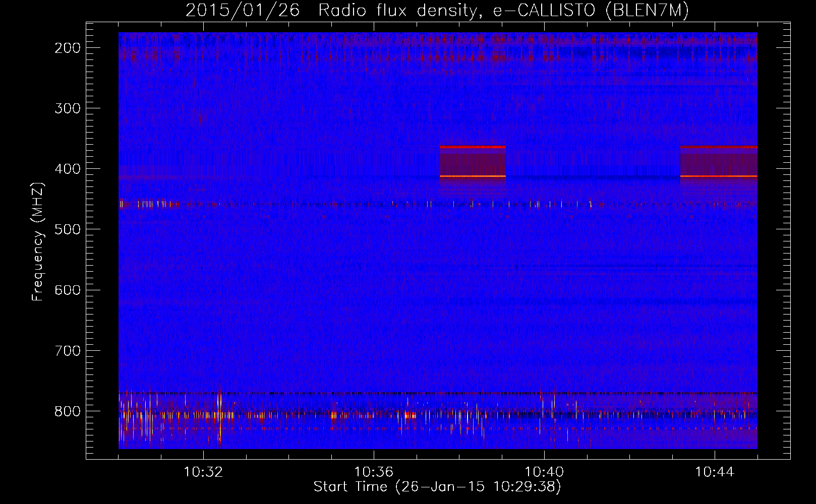The height and width of the screenshot is (504, 816).
Task: Click the 400 MHz tick label
Action: 67,169
